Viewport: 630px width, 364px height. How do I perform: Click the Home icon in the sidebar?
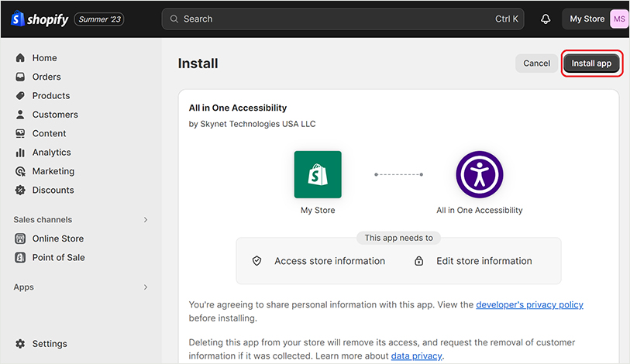[x=20, y=58]
